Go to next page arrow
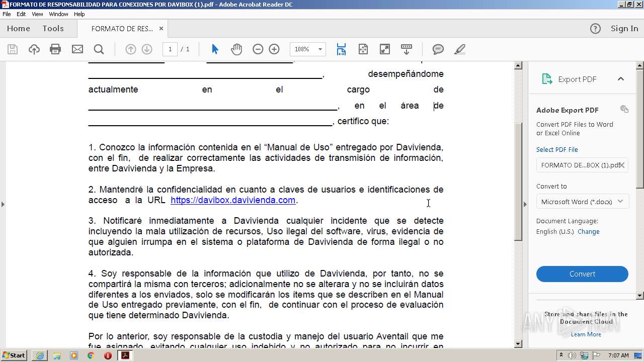 (x=147, y=49)
